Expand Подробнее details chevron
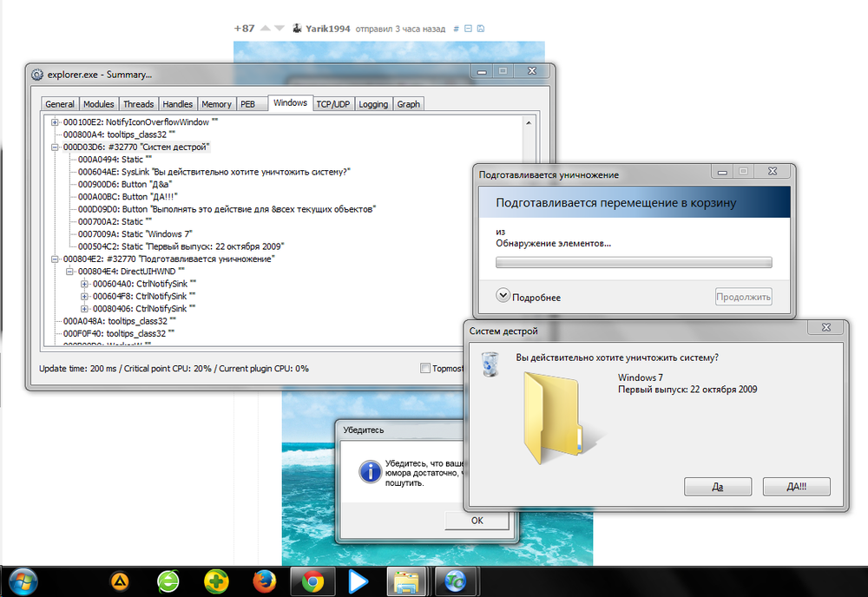868x597 pixels. (503, 297)
